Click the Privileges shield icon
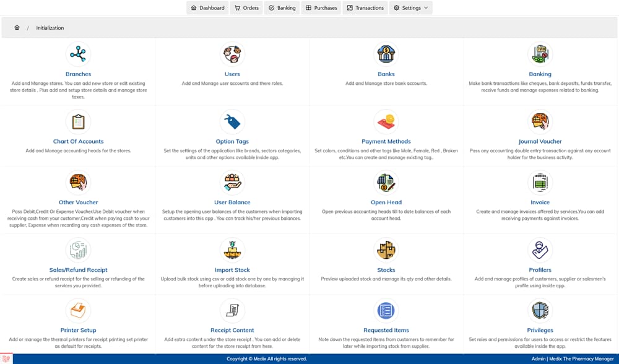 point(540,310)
